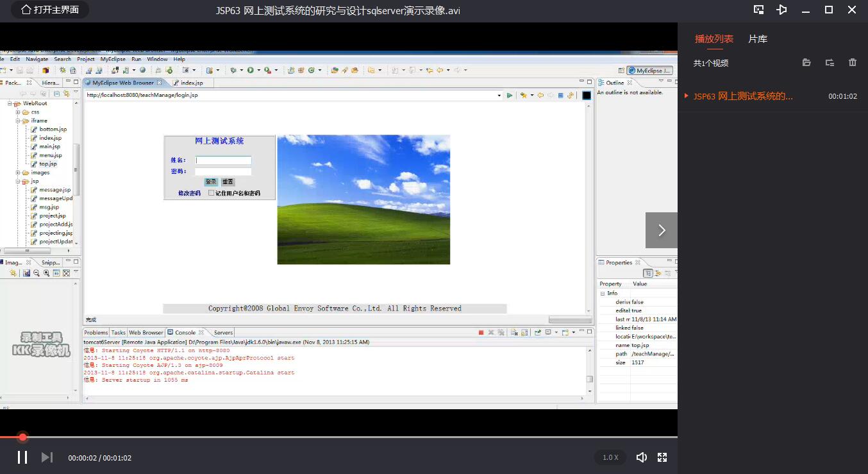The image size is (868, 474).
Task: Switch to the Tasks tab
Action: (x=119, y=332)
